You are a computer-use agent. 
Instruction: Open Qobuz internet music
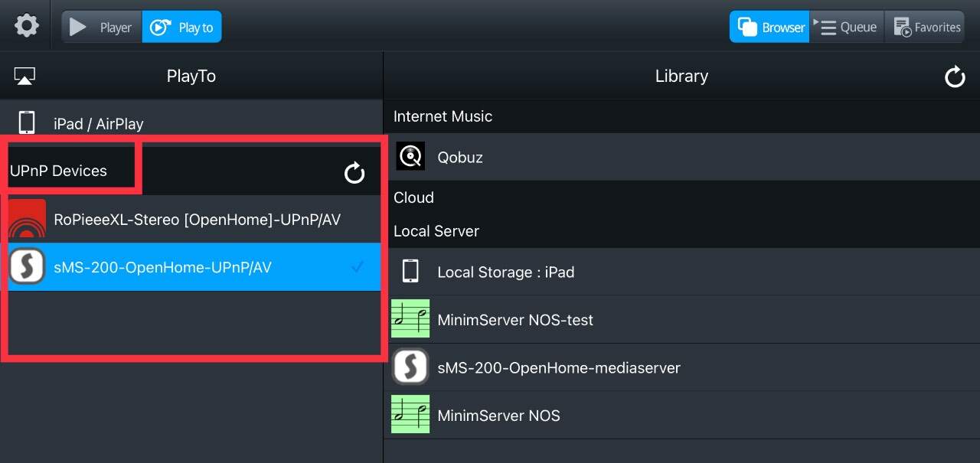(x=681, y=157)
